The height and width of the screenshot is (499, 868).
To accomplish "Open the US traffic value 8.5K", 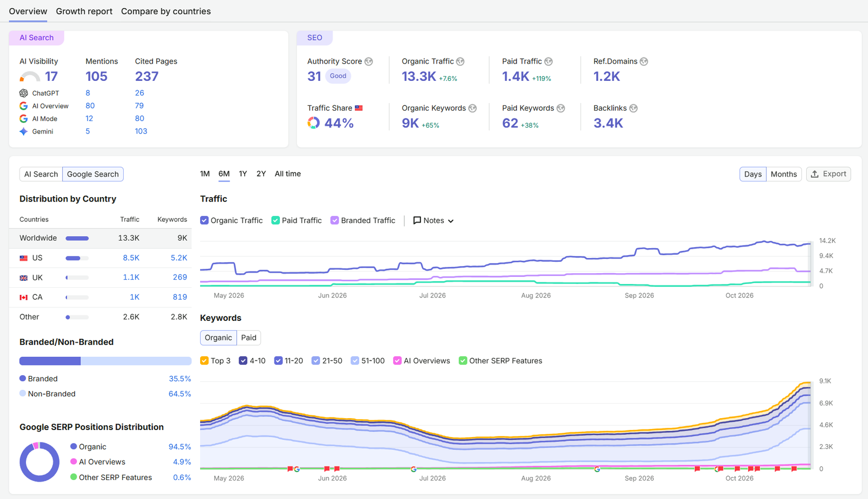I will 131,258.
